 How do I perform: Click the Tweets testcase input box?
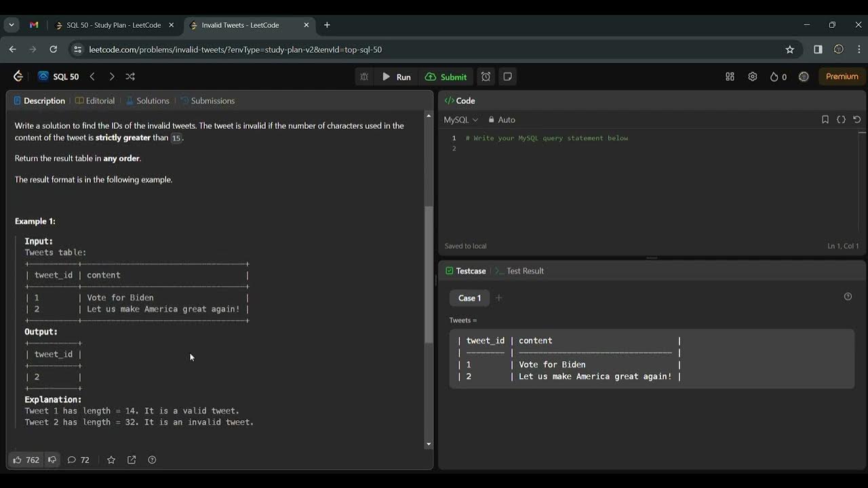(x=652, y=359)
